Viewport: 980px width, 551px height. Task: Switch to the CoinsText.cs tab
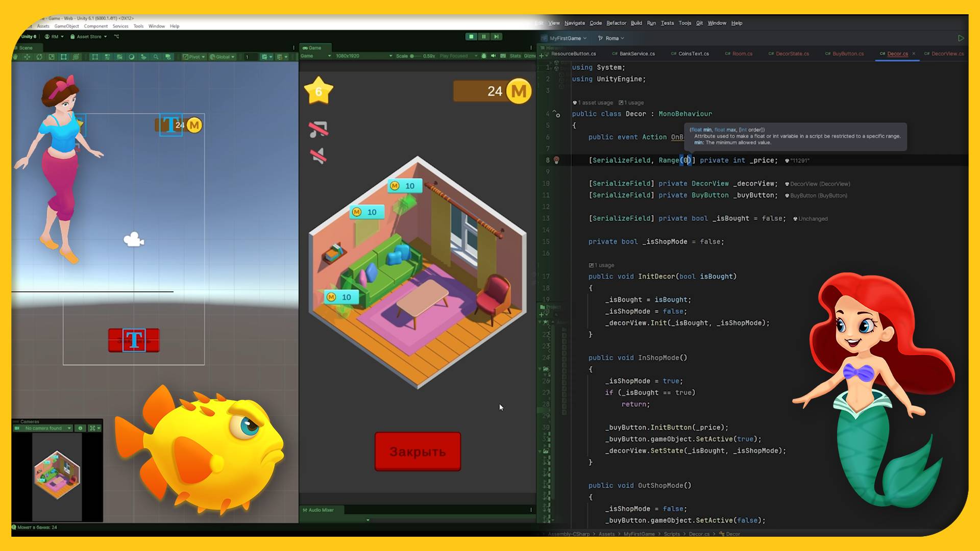pos(690,54)
